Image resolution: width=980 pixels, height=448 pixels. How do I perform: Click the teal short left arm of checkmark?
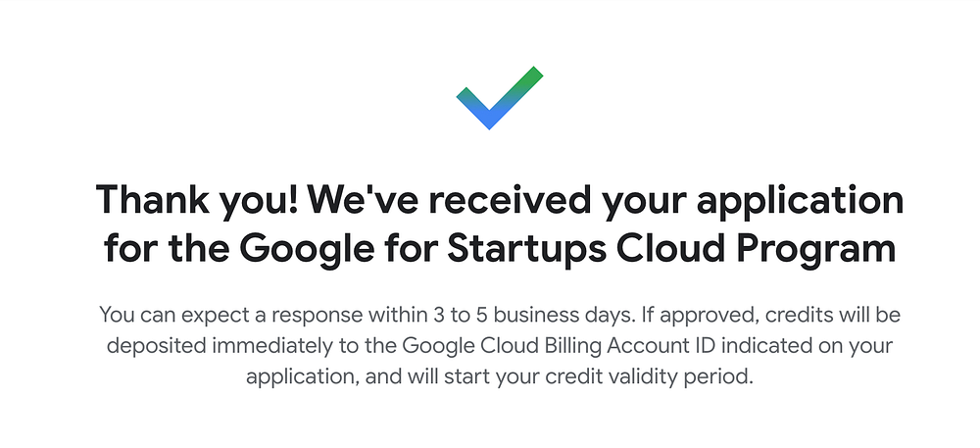pyautogui.click(x=468, y=99)
